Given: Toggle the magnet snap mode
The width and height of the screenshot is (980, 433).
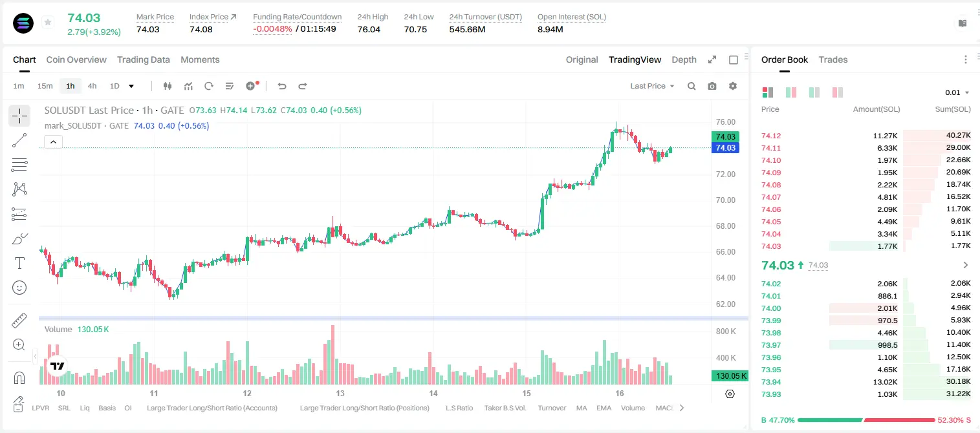Looking at the screenshot, I should click(x=19, y=378).
